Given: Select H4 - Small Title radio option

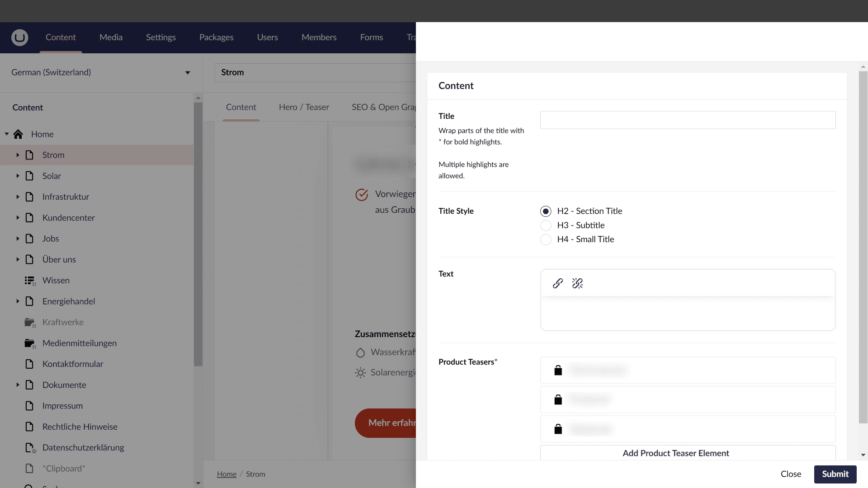Looking at the screenshot, I should point(546,239).
